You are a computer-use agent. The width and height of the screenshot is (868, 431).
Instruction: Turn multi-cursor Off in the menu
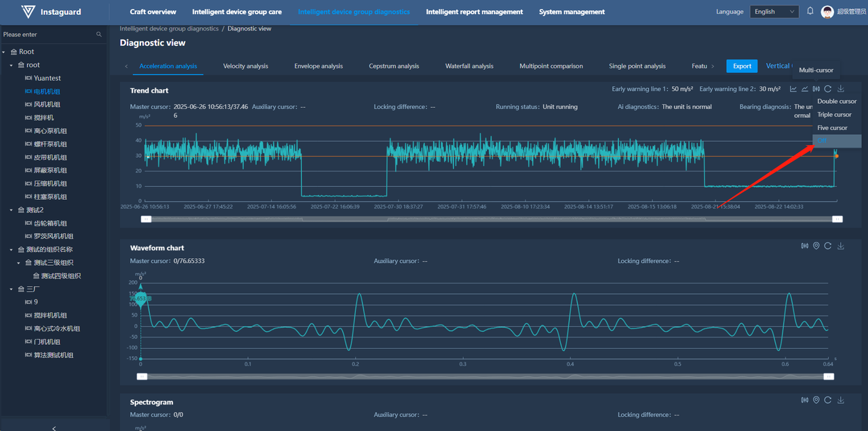(x=822, y=141)
